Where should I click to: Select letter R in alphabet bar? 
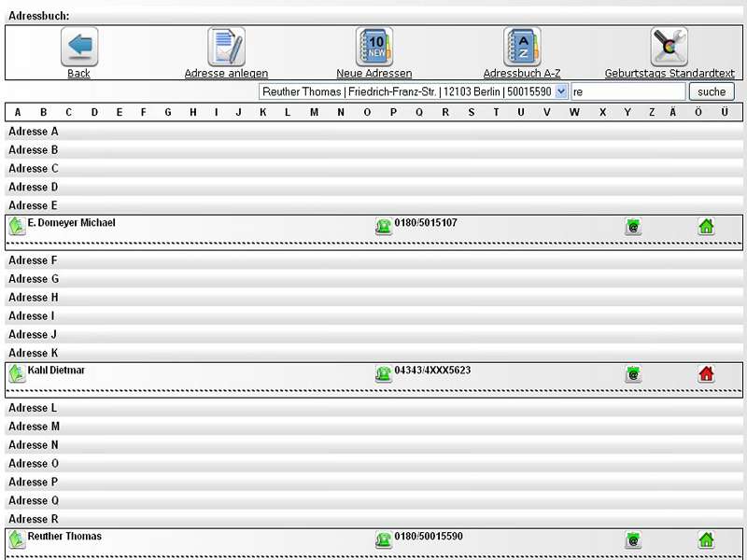point(445,113)
